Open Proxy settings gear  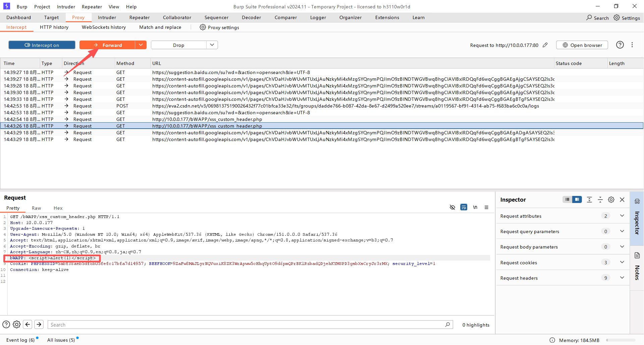pos(203,27)
